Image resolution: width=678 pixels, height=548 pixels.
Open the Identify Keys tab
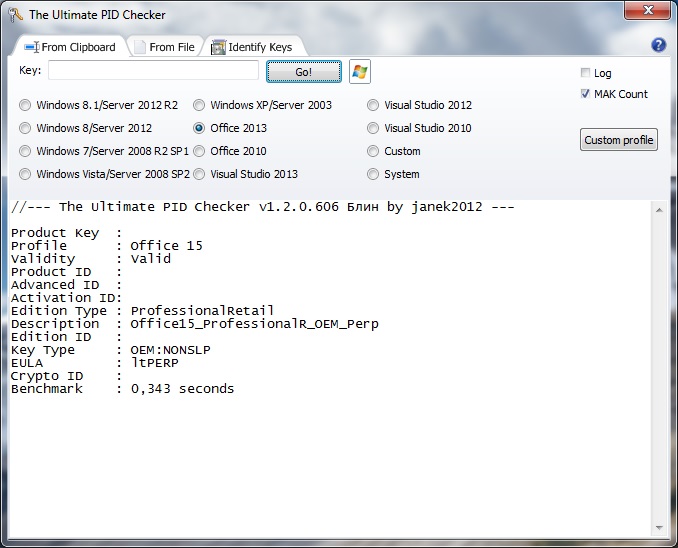click(x=252, y=47)
